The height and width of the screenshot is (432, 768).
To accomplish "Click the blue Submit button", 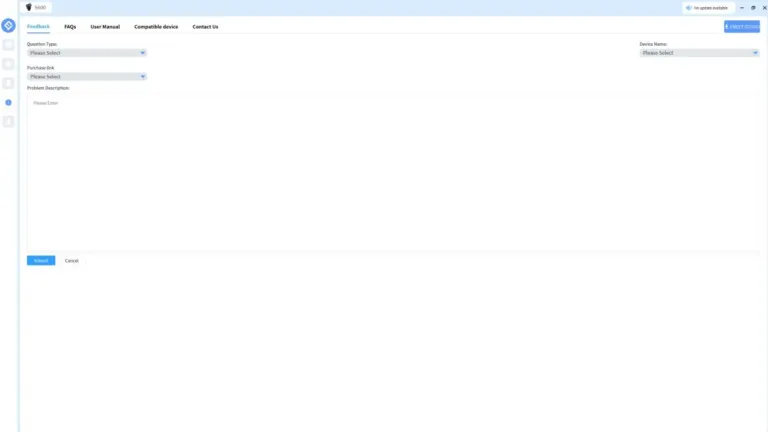I will (x=41, y=261).
